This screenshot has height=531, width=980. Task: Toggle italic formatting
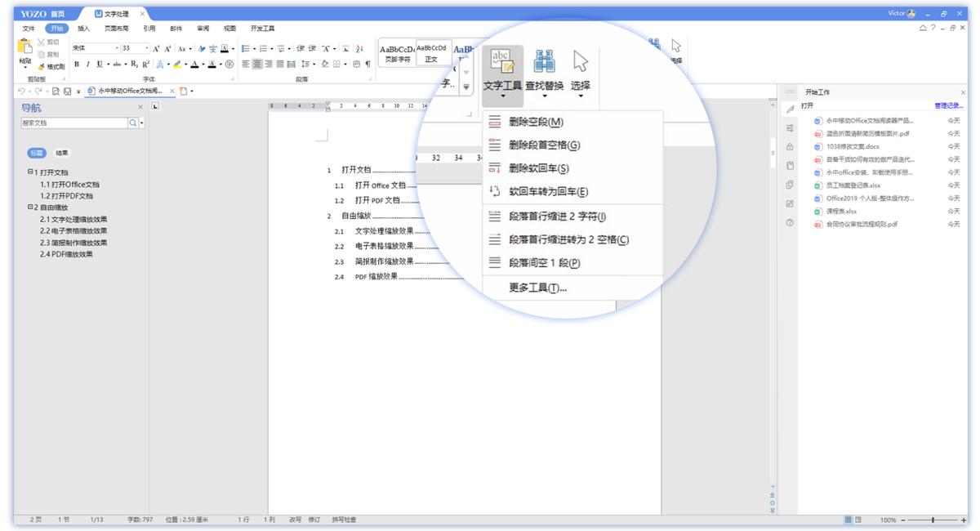pyautogui.click(x=88, y=64)
